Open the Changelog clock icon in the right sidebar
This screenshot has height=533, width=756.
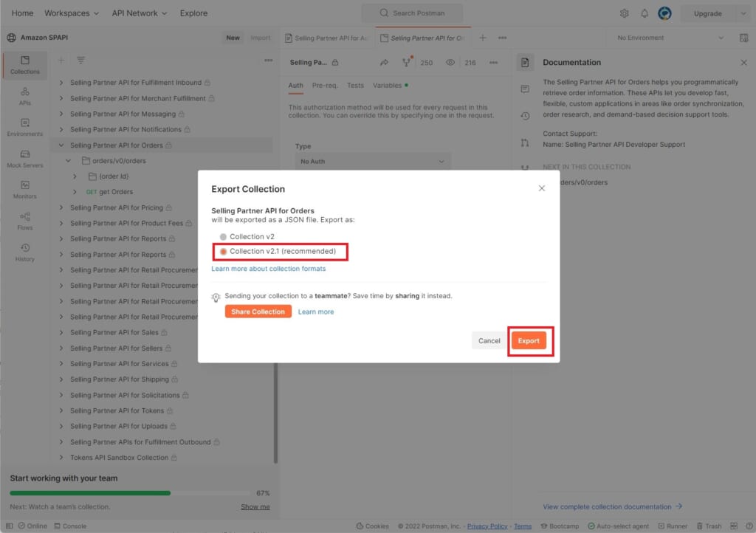click(x=525, y=116)
